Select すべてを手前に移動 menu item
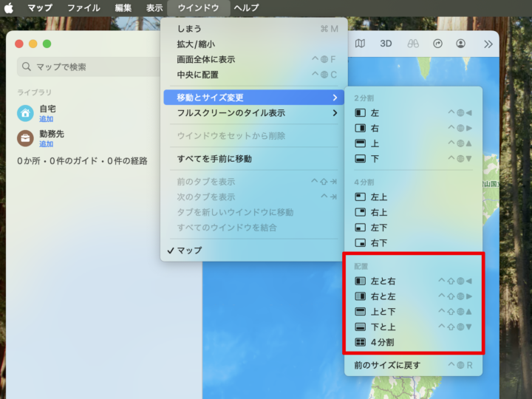 point(253,158)
